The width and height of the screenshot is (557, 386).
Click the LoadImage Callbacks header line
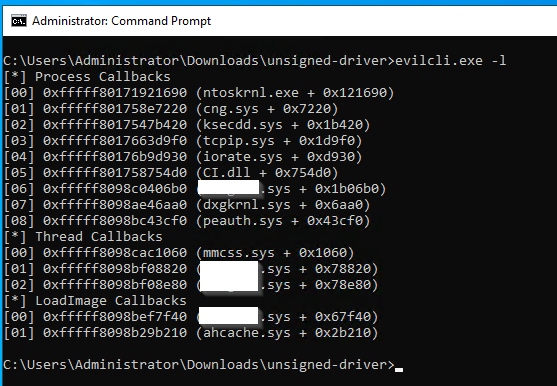pyautogui.click(x=95, y=300)
